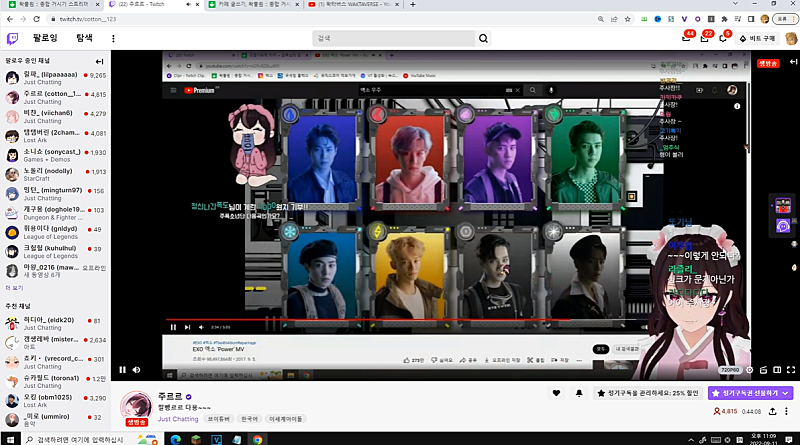Switch player to theater mode

point(777,370)
